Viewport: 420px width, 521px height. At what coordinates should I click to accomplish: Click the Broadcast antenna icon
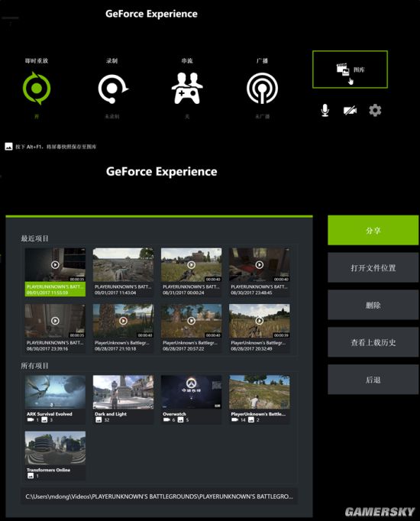click(262, 89)
